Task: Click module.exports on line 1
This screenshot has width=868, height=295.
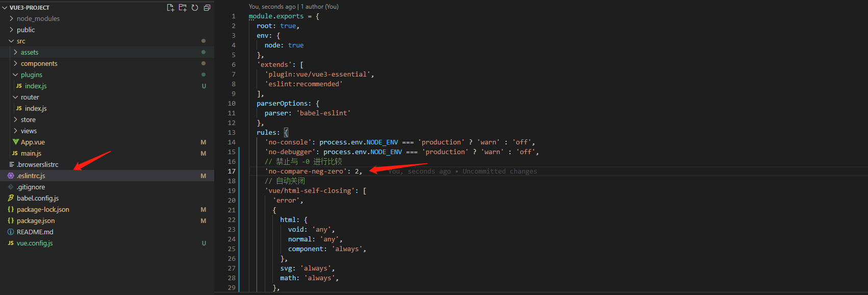Action: [x=276, y=16]
